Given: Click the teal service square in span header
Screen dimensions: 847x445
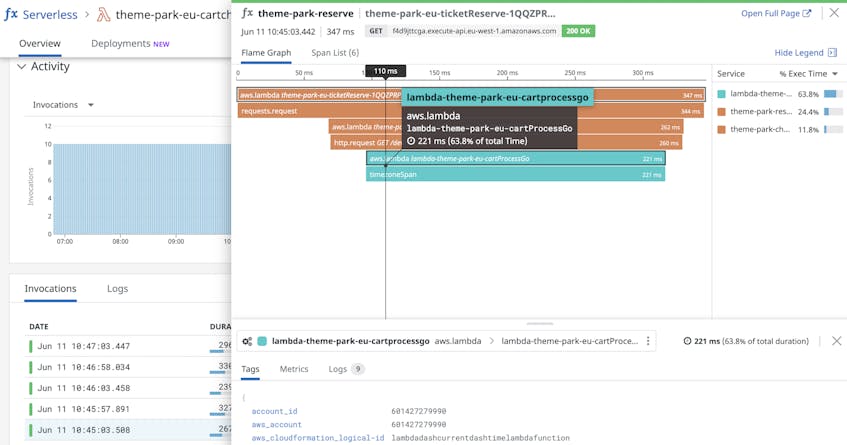Looking at the screenshot, I should [x=262, y=341].
